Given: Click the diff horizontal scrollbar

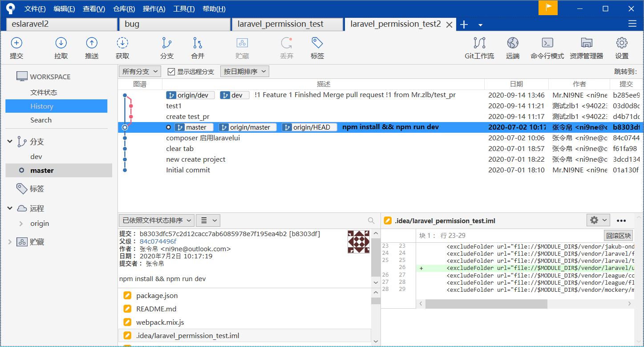Looking at the screenshot, I should (486, 304).
